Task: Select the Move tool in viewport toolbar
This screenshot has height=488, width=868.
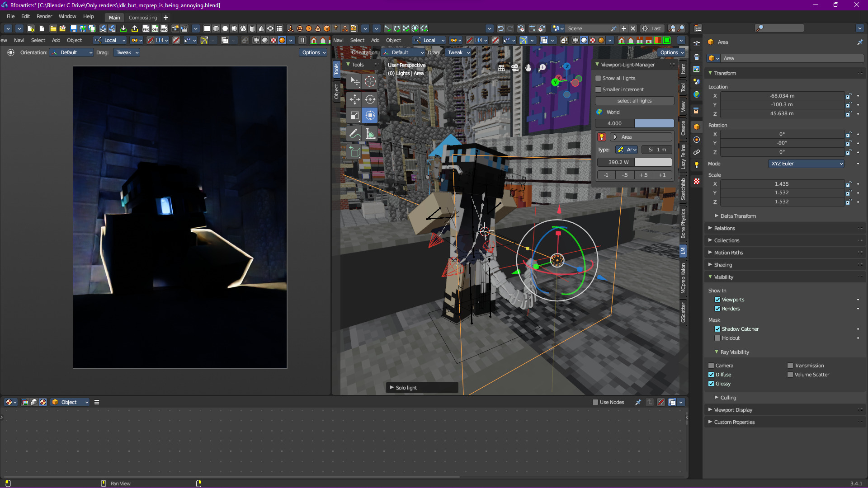Action: pyautogui.click(x=355, y=99)
